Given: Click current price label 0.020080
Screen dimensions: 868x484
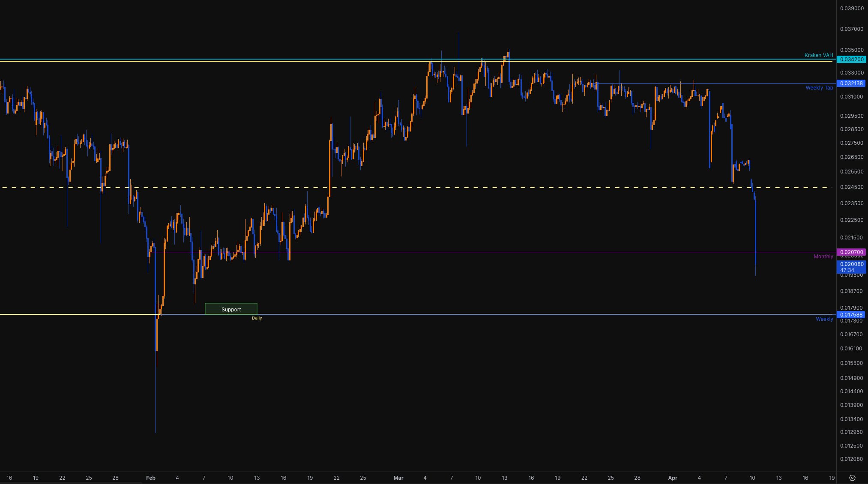Looking at the screenshot, I should click(851, 264).
